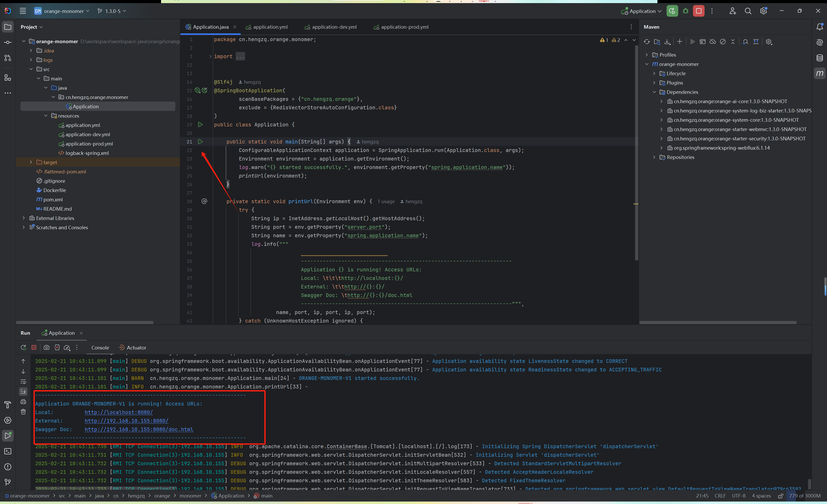The image size is (827, 504).
Task: Toggle file read-only lock in status bar
Action: 781,496
